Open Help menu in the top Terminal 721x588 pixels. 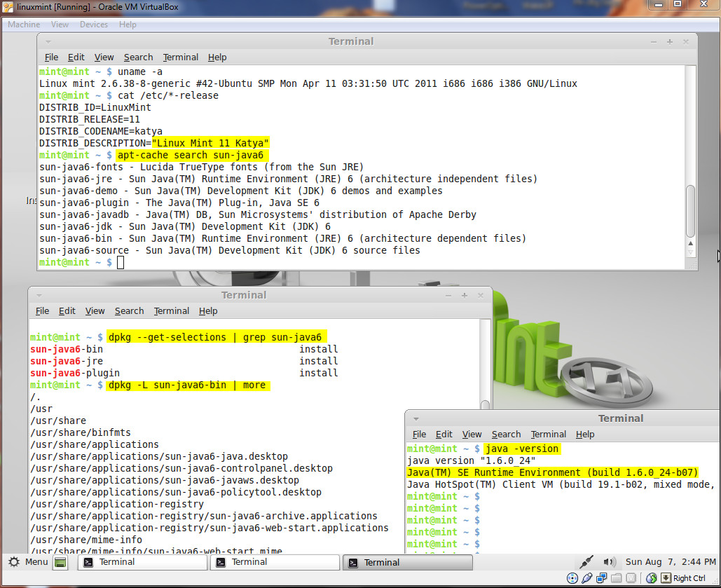217,57
